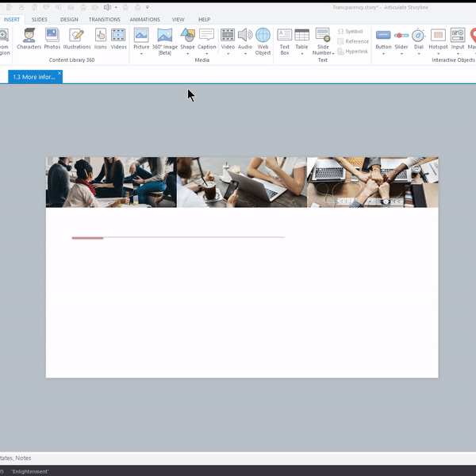Screen dimensions: 476x476
Task: Insert a Text Box
Action: point(285,41)
